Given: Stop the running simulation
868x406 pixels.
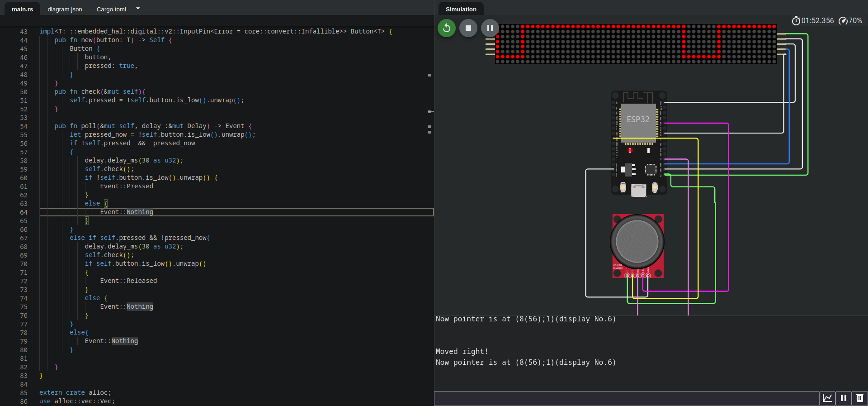Looking at the screenshot, I should point(468,28).
